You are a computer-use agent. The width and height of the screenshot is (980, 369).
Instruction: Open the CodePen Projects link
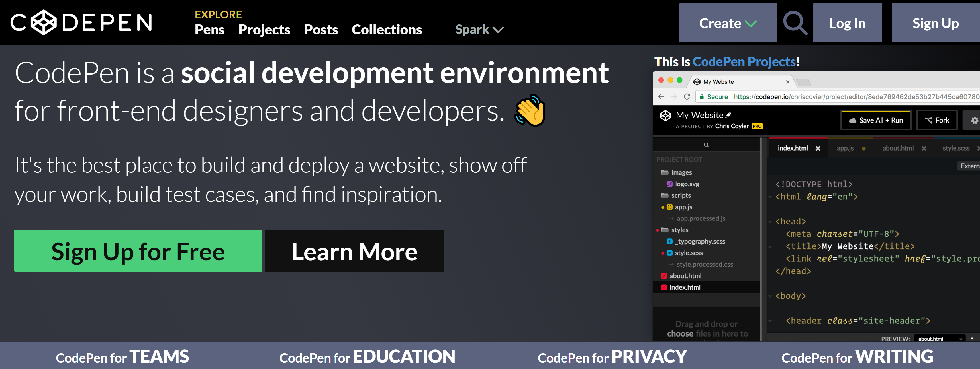pyautogui.click(x=744, y=61)
